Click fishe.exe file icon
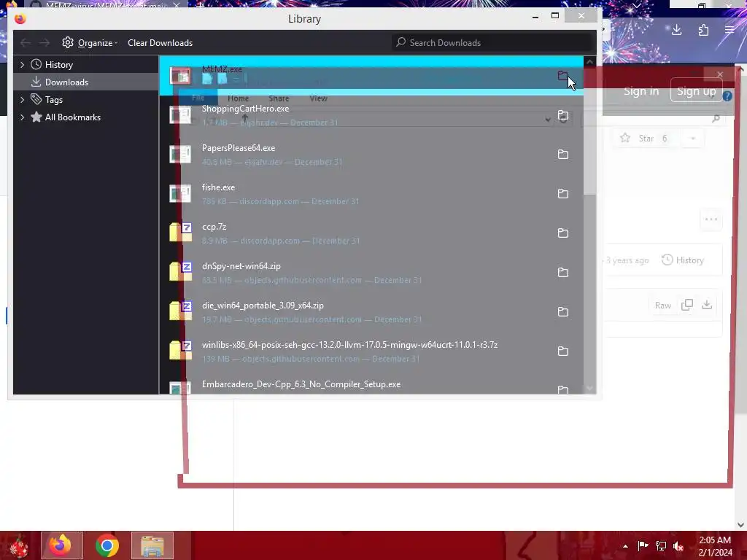Screen dimensions: 747x560 coord(180,194)
